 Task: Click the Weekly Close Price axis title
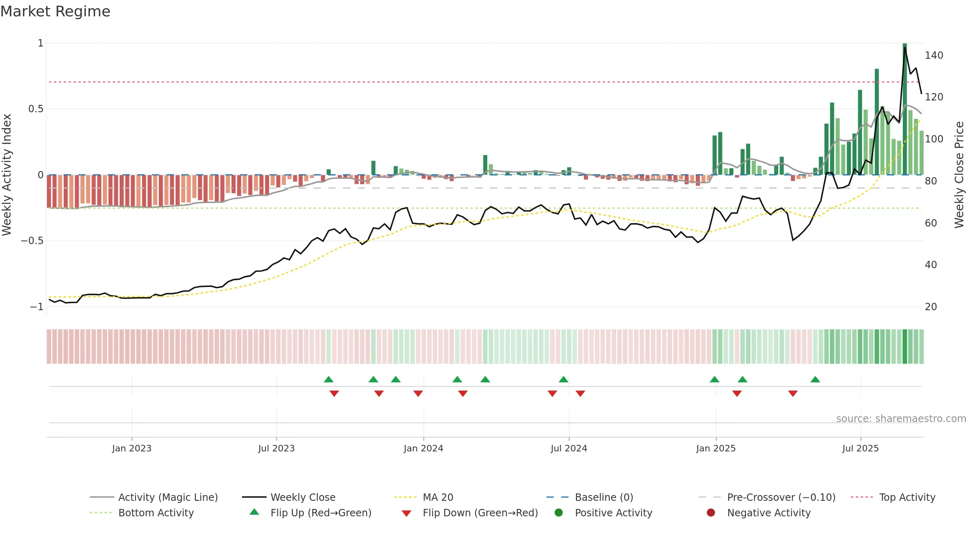(x=959, y=175)
